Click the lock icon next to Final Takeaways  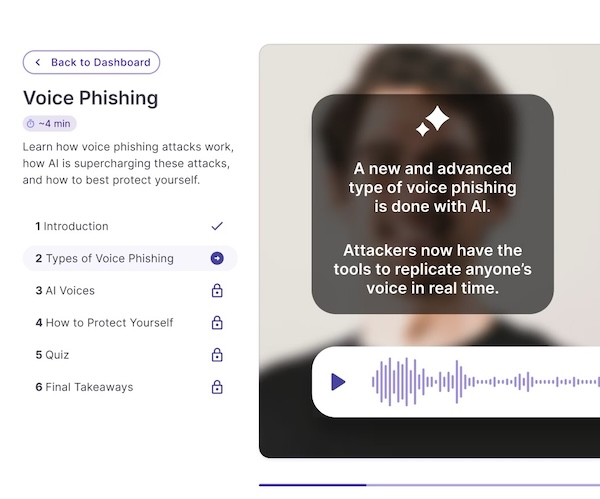click(x=217, y=387)
